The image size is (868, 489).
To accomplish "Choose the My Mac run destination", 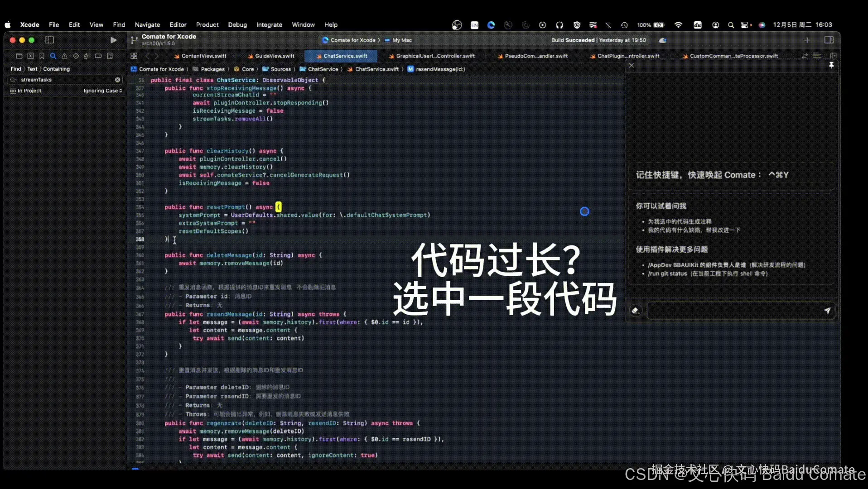I will 398,40.
